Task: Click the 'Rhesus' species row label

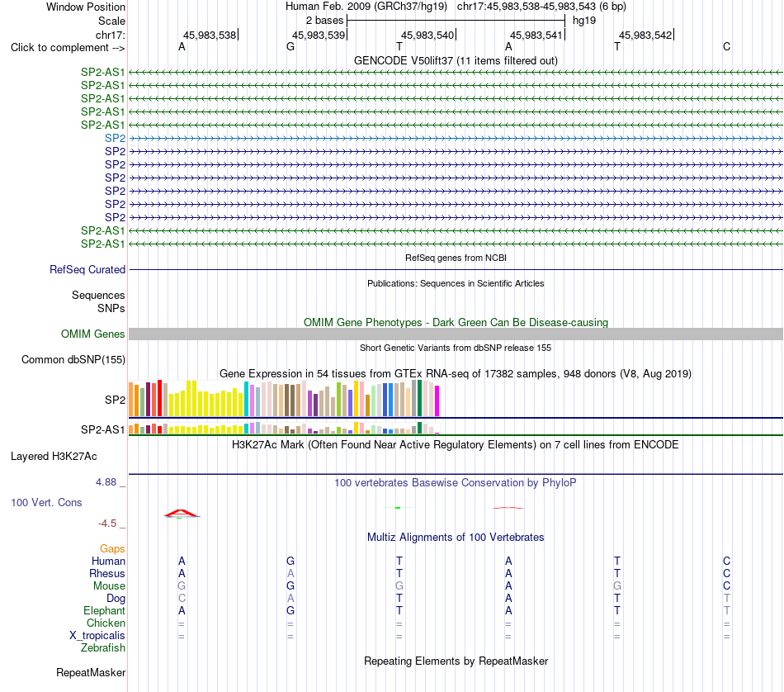Action: [x=107, y=573]
